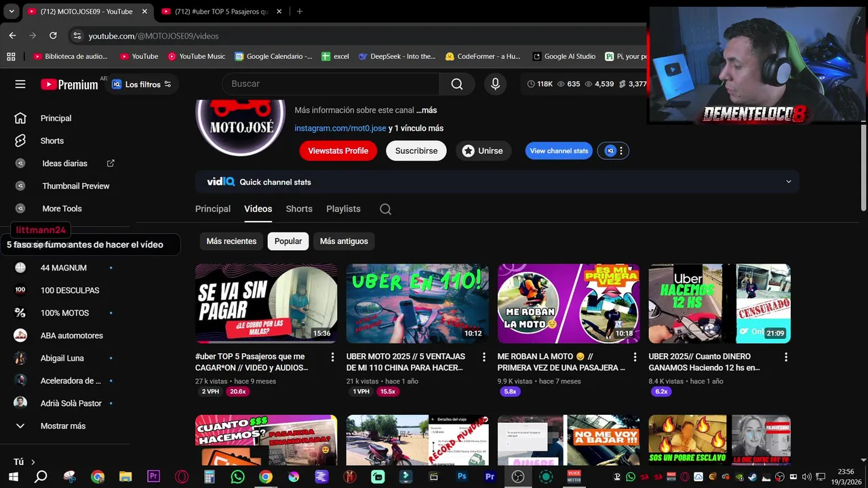Start voice search with microphone icon
This screenshot has width=868, height=488.
click(x=495, y=84)
